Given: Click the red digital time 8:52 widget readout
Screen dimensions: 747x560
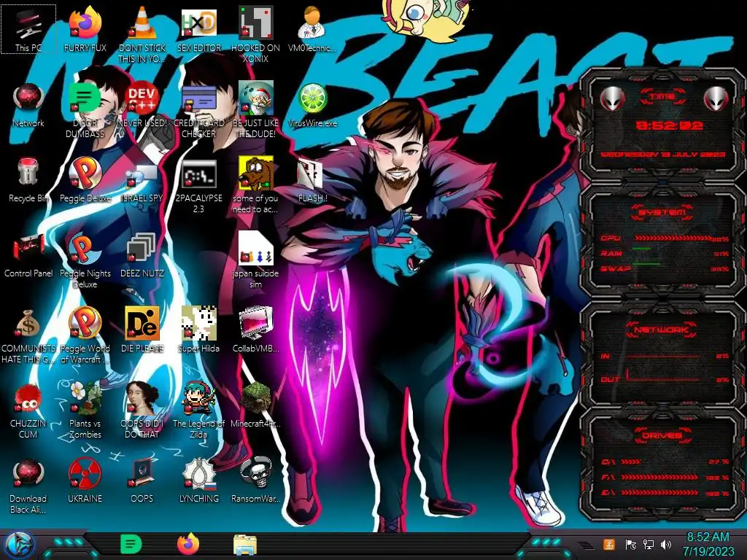Looking at the screenshot, I should tap(670, 125).
